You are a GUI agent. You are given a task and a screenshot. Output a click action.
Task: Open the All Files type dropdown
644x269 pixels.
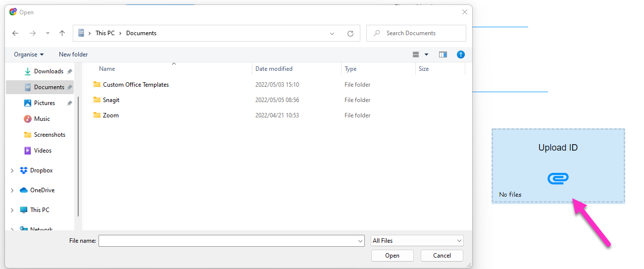click(x=417, y=241)
